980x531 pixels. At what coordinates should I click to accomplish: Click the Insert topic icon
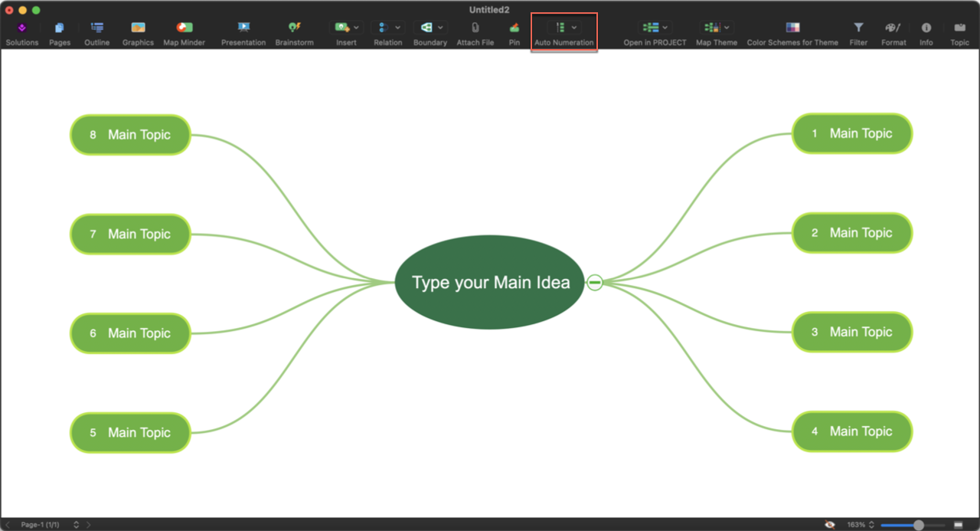[342, 27]
